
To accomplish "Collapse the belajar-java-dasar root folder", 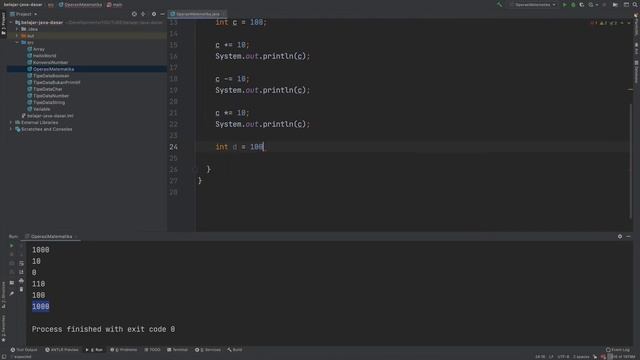I will [x=12, y=22].
